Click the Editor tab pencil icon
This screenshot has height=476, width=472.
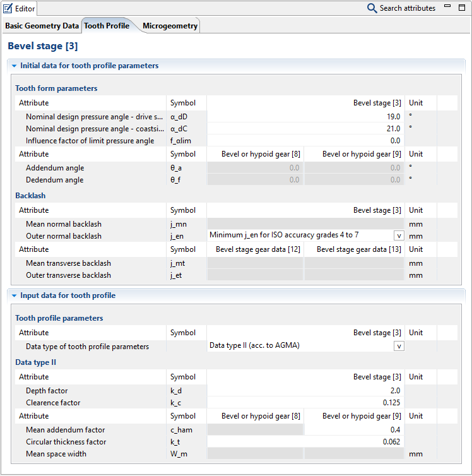[8, 8]
